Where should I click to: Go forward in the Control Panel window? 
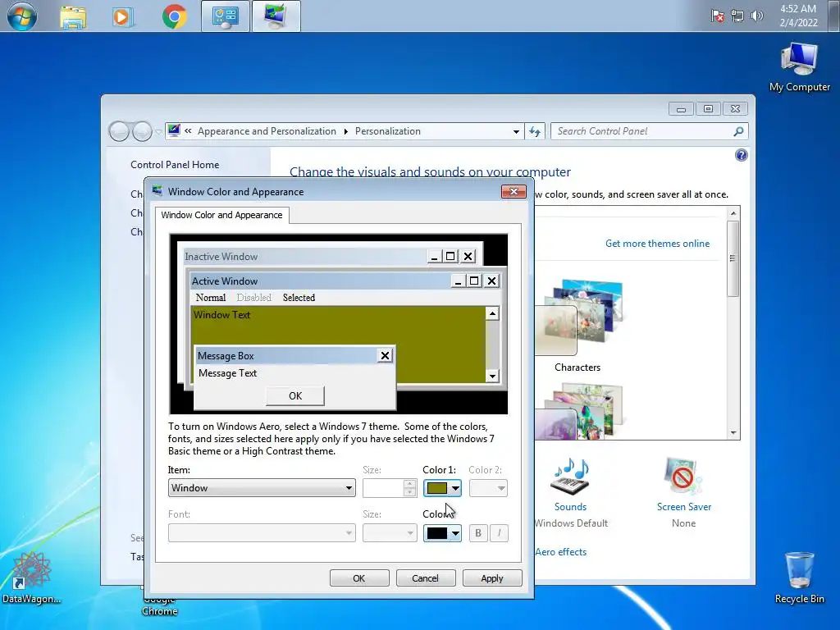tap(142, 131)
